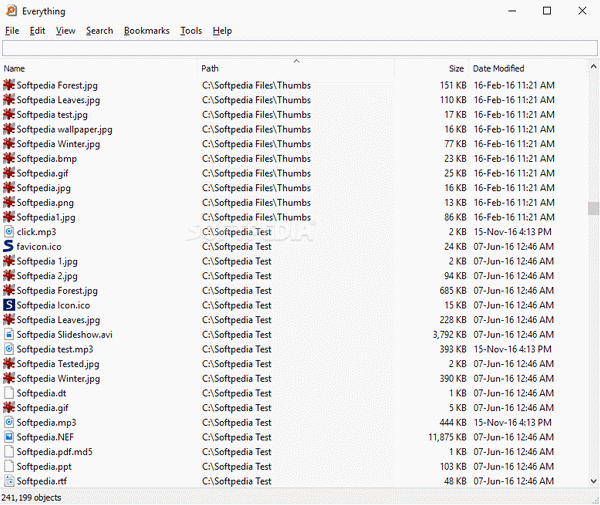Click date modified of Softpedia.mp3 row
The image size is (600, 505).
[512, 422]
